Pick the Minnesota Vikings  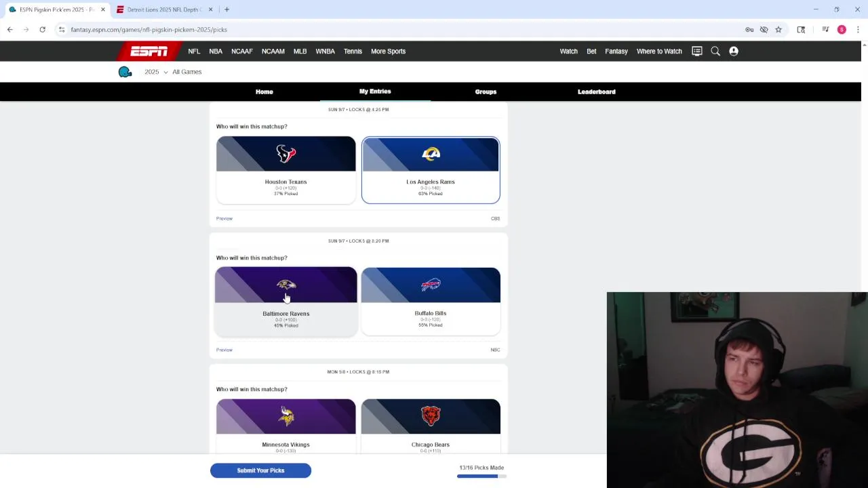[285, 426]
